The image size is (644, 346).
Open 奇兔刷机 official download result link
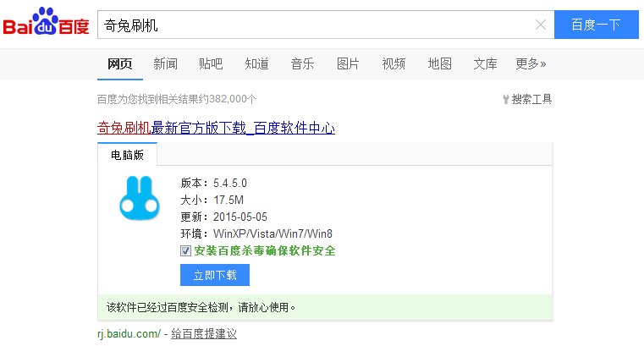216,129
